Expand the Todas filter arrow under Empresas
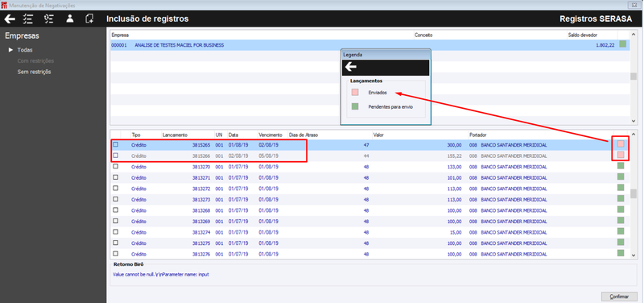The height and width of the screenshot is (303, 644). (x=11, y=50)
